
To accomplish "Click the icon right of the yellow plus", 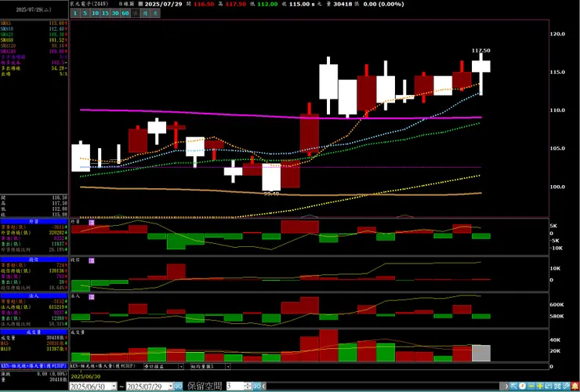I will [548, 386].
